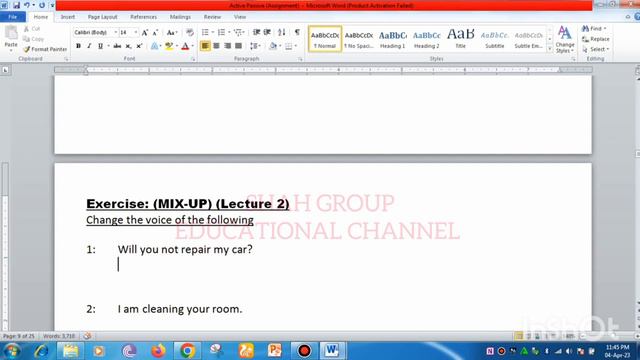
Task: Open the Borders dropdown arrow
Action: click(296, 46)
